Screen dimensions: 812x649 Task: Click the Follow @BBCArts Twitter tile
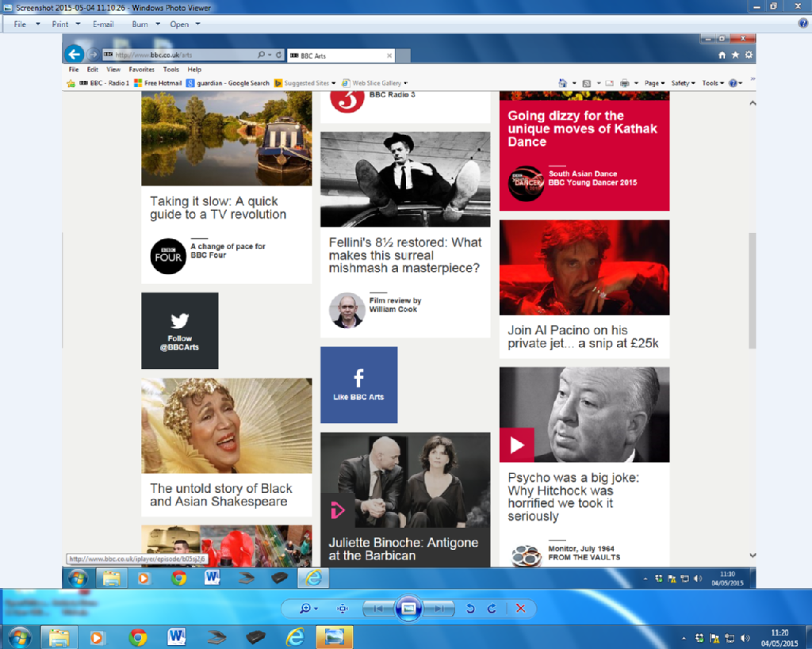[x=180, y=330]
